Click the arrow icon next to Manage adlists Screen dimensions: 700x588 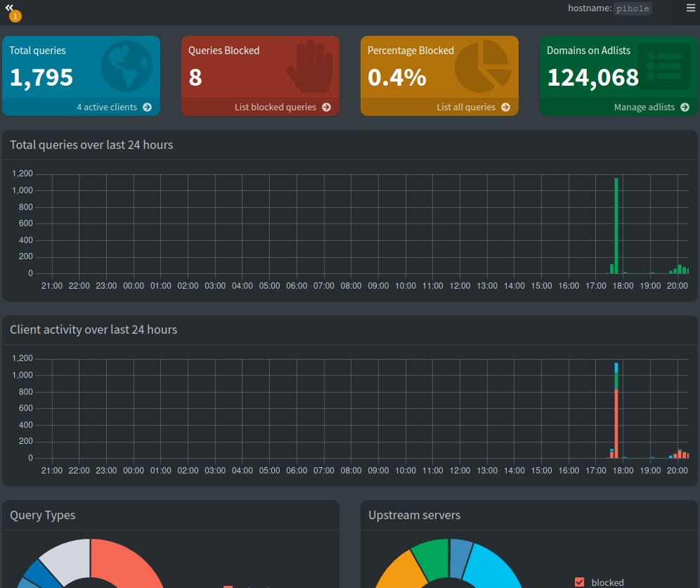(685, 107)
